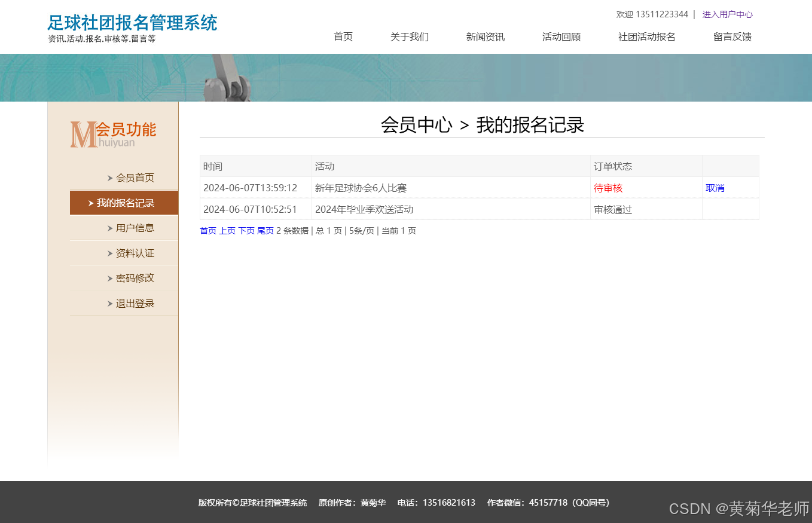This screenshot has width=812, height=523.
Task: Click the 下页 pagination link
Action: (x=246, y=231)
